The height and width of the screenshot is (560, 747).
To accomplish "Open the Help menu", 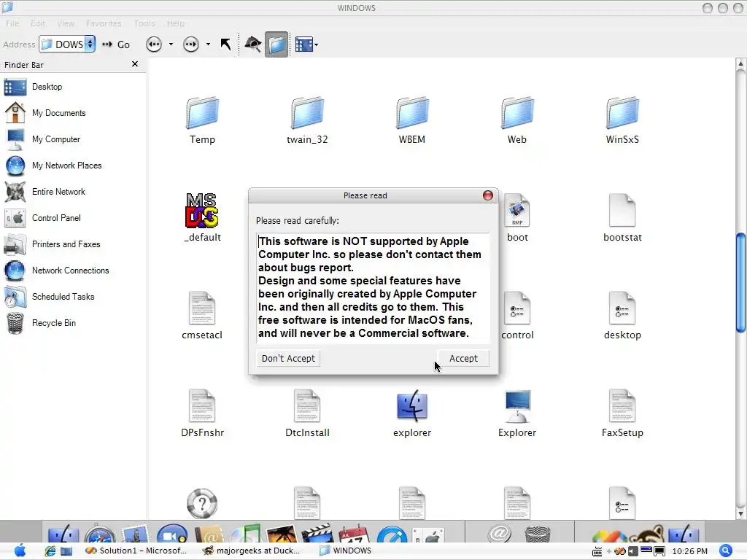I will [x=175, y=23].
